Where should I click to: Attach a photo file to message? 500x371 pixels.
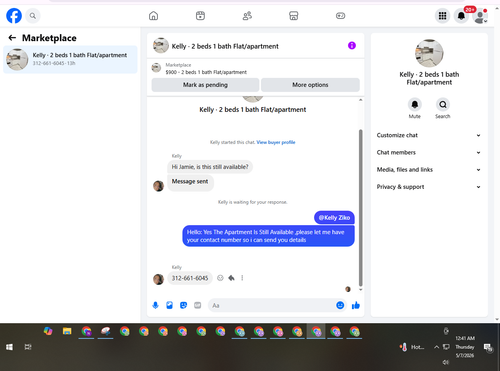(169, 305)
